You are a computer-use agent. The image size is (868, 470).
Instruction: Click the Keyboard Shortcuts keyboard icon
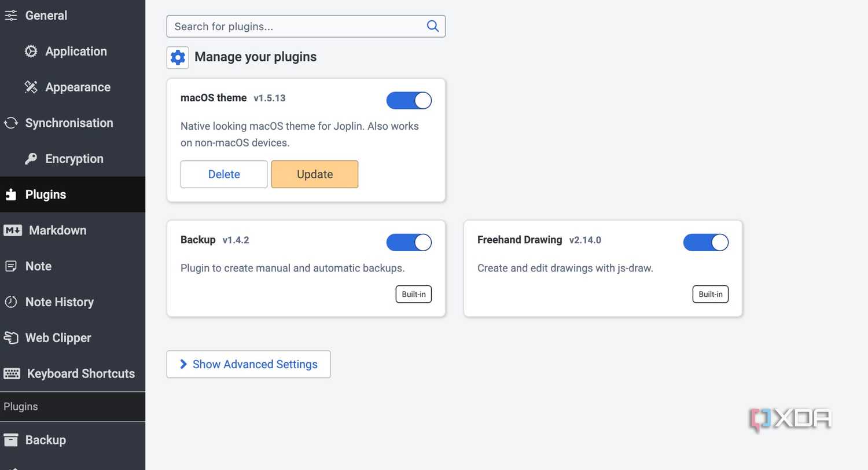[12, 374]
